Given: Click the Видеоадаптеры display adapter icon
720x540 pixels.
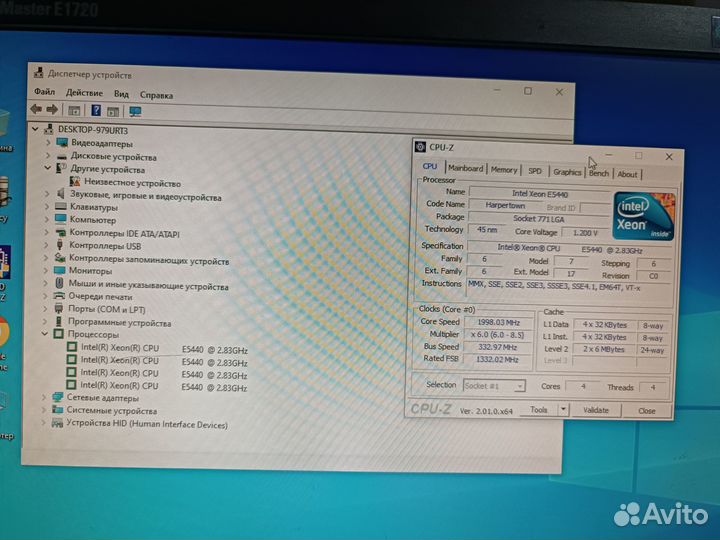Looking at the screenshot, I should [62, 143].
